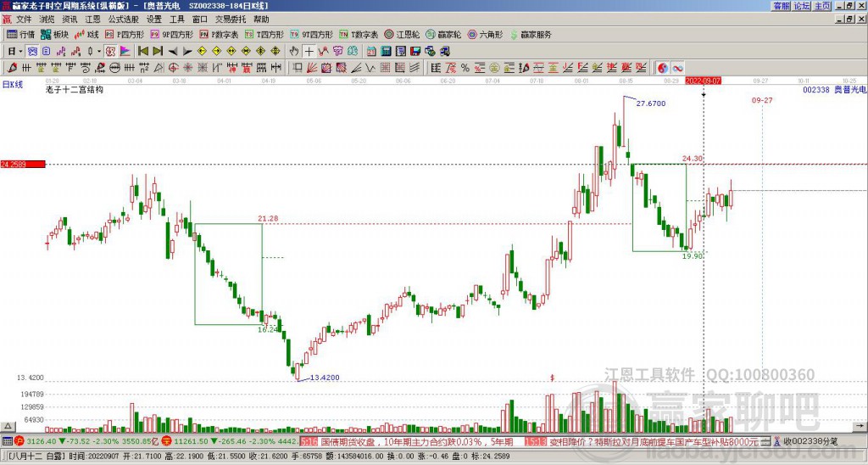Click the circled target cycle tool
Screen dimensions: 868x465
click(x=173, y=68)
